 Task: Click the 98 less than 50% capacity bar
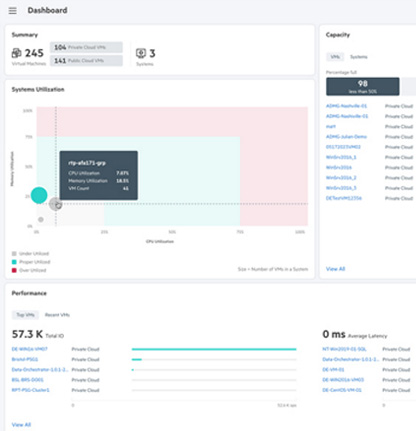click(x=363, y=87)
